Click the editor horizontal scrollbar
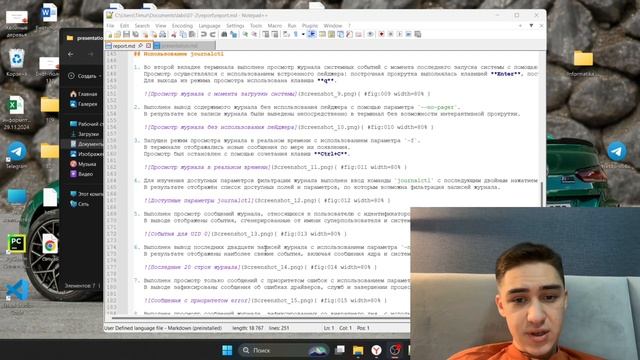This screenshot has width=640, height=360. coord(261,317)
